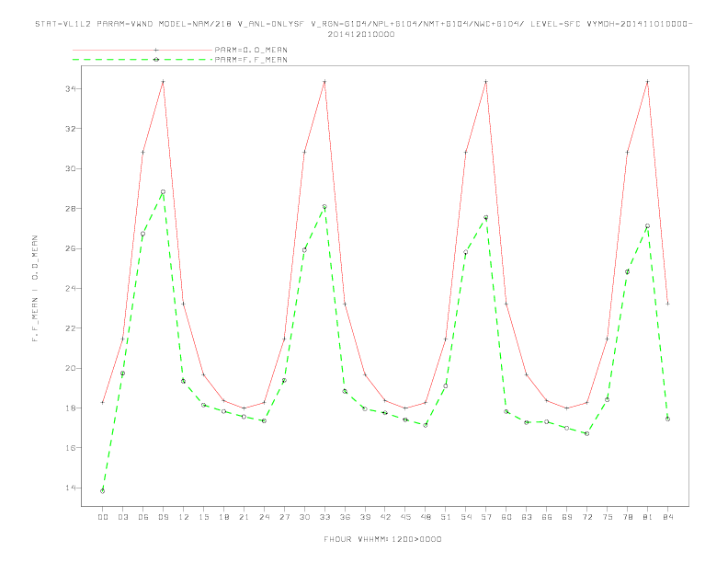Select the red plus marker at hour 00

point(103,402)
